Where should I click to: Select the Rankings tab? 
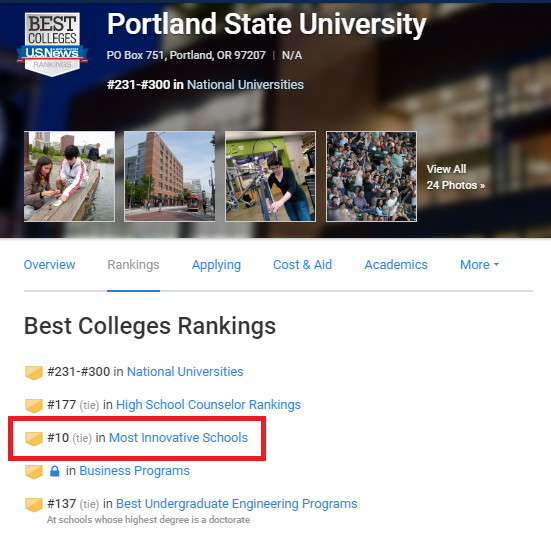133,265
